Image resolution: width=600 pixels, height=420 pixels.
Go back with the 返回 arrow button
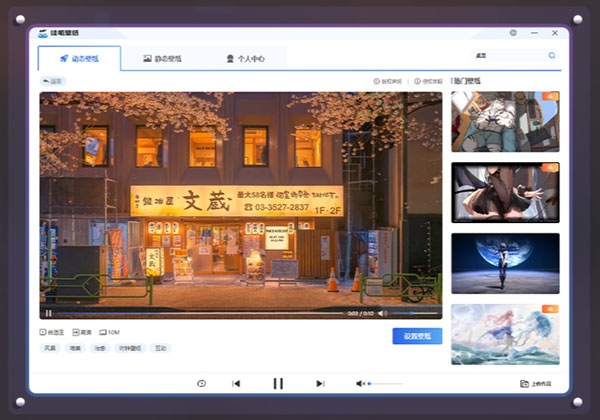52,81
